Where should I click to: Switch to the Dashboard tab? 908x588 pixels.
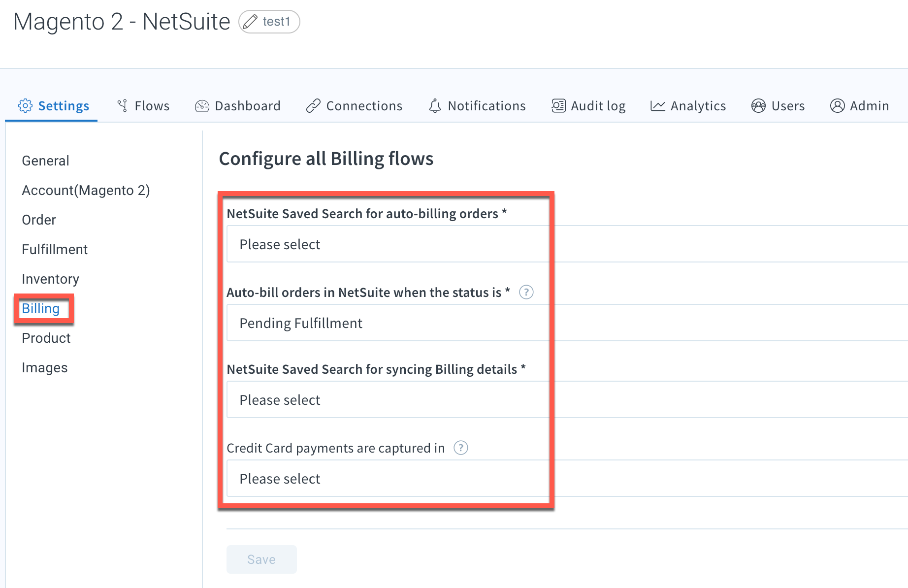(238, 106)
